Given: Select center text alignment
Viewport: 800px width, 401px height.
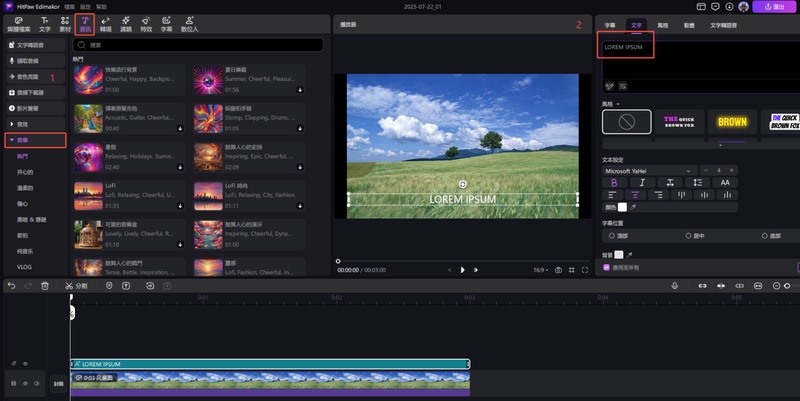Looking at the screenshot, I should tap(635, 195).
